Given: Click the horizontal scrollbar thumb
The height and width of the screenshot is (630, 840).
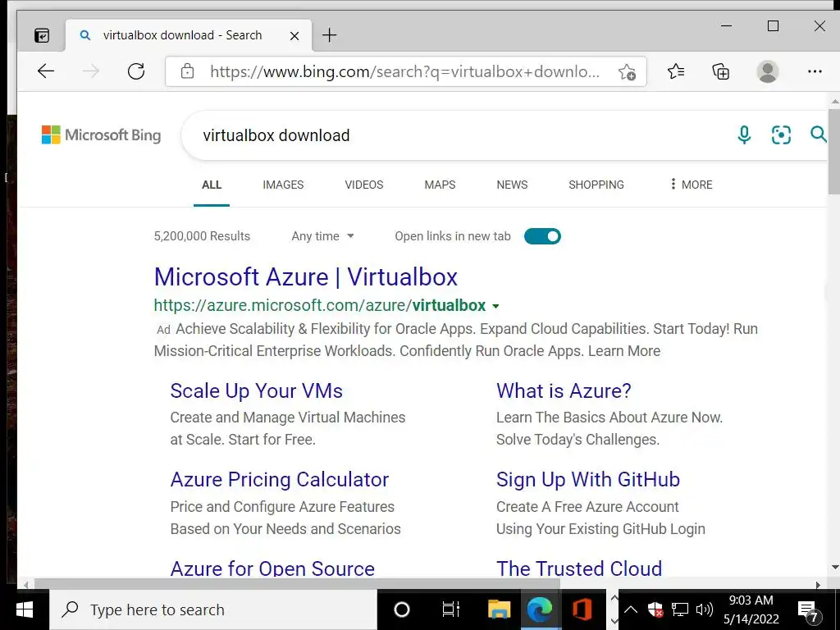Looking at the screenshot, I should (297, 584).
